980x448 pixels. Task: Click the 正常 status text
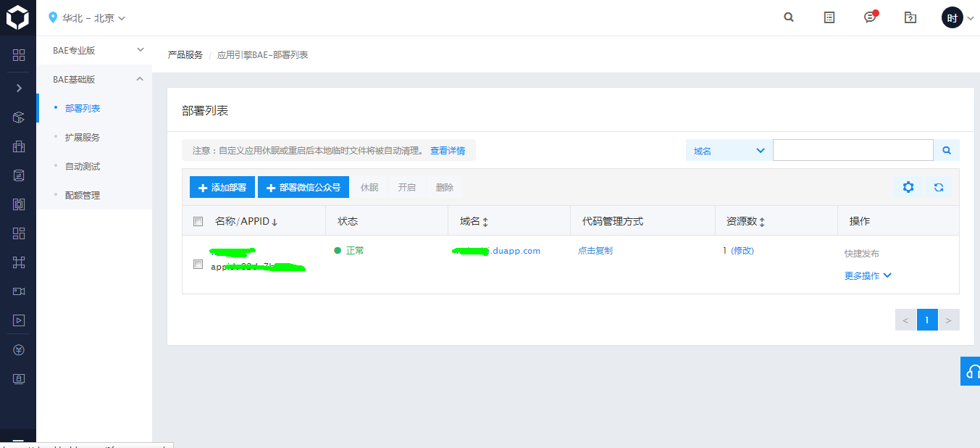point(355,250)
